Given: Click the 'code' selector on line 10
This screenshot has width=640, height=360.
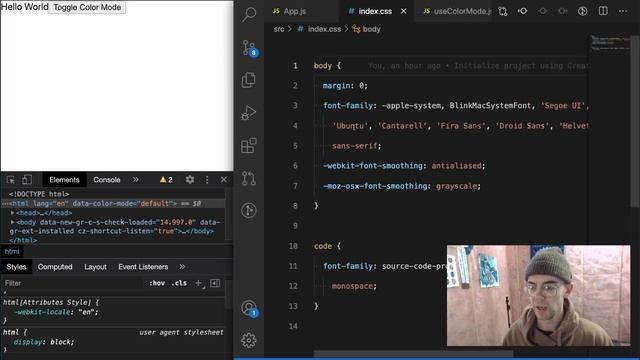Looking at the screenshot, I should [x=322, y=246].
